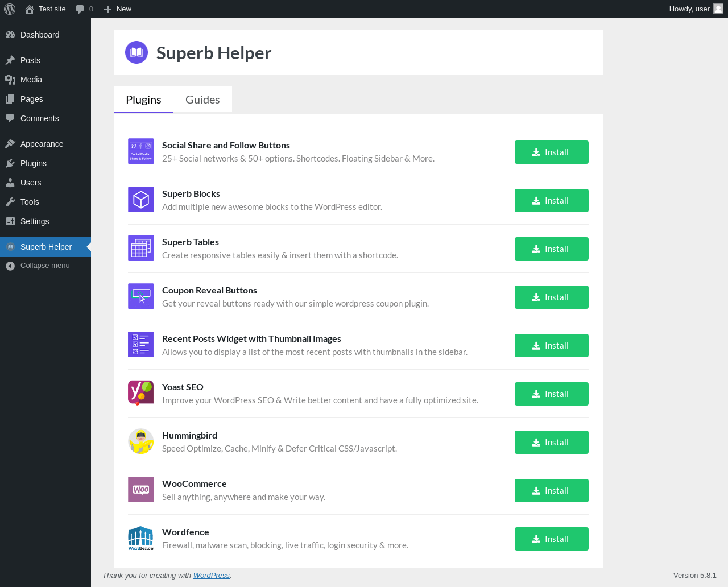This screenshot has width=728, height=587.
Task: Click the Superb Helper page heading
Action: (214, 53)
